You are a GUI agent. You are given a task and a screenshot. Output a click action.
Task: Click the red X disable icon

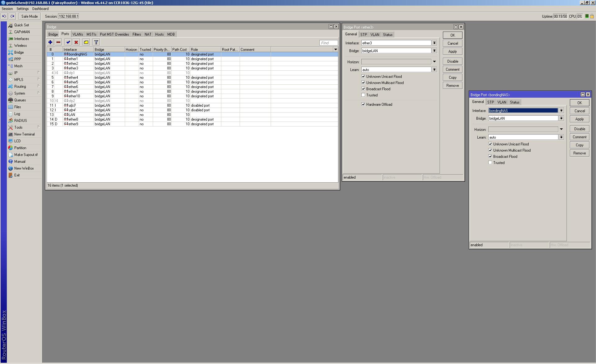click(76, 42)
